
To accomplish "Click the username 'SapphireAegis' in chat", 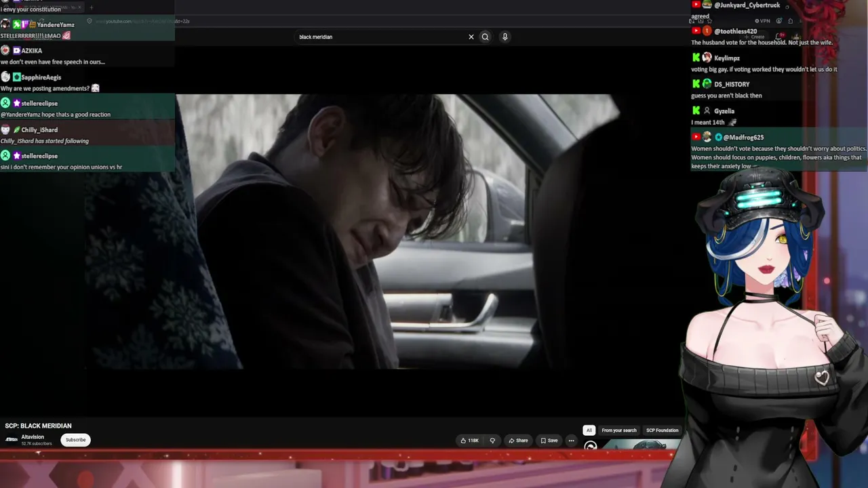I will pyautogui.click(x=41, y=77).
